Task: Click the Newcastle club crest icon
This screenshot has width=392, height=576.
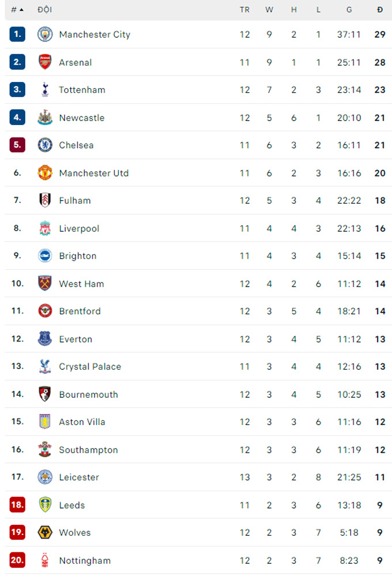Action: pyautogui.click(x=45, y=118)
